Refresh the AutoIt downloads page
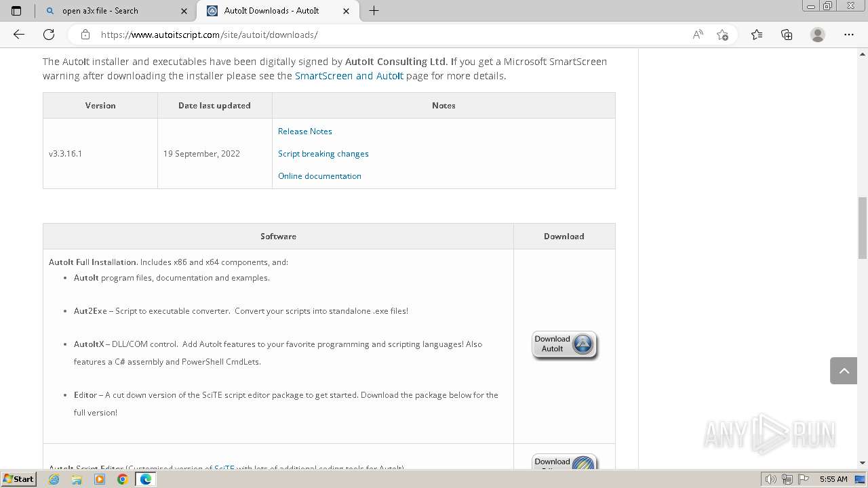The width and height of the screenshot is (868, 488). tap(49, 35)
